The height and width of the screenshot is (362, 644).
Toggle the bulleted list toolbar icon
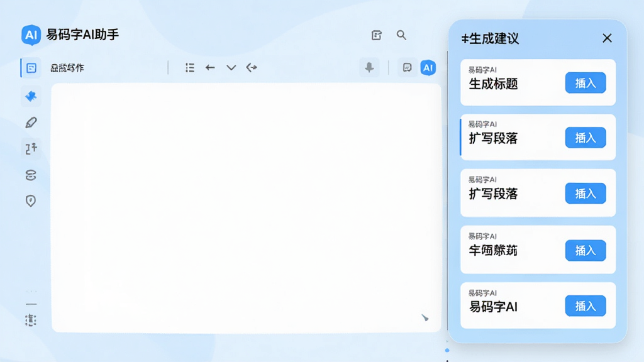190,68
